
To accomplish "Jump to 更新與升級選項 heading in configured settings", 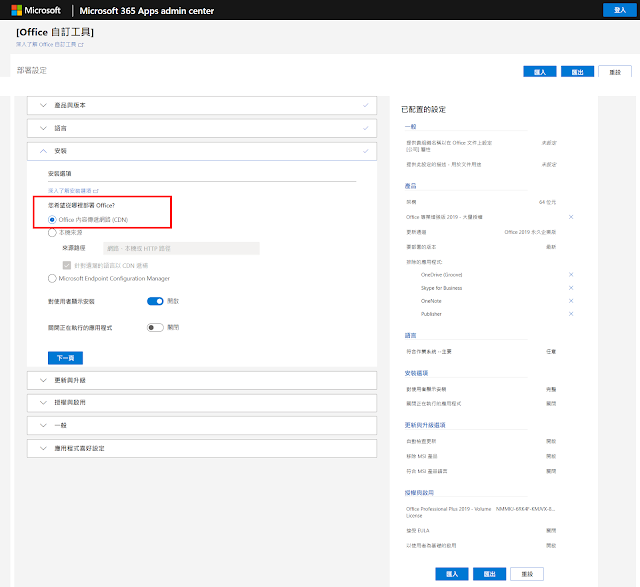I will point(424,425).
